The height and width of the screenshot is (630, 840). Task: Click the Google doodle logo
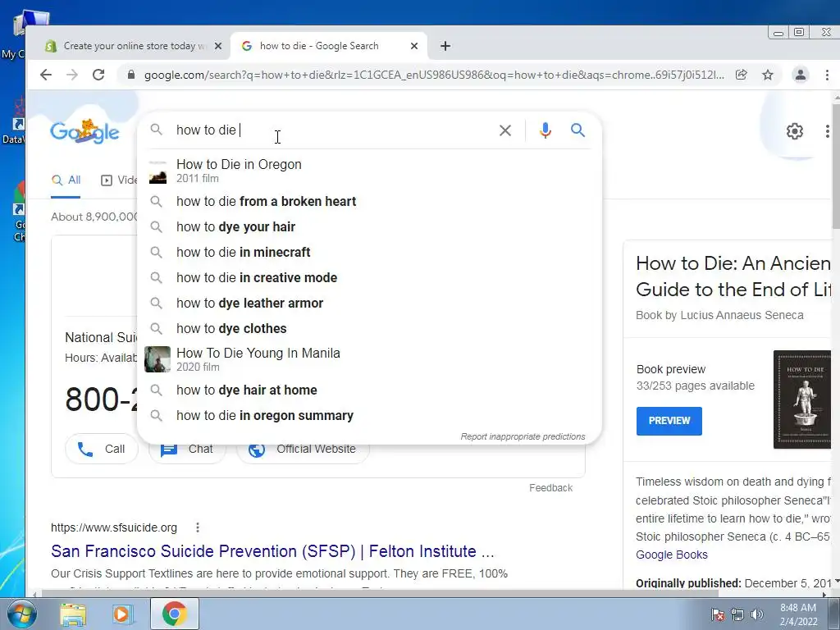point(84,131)
